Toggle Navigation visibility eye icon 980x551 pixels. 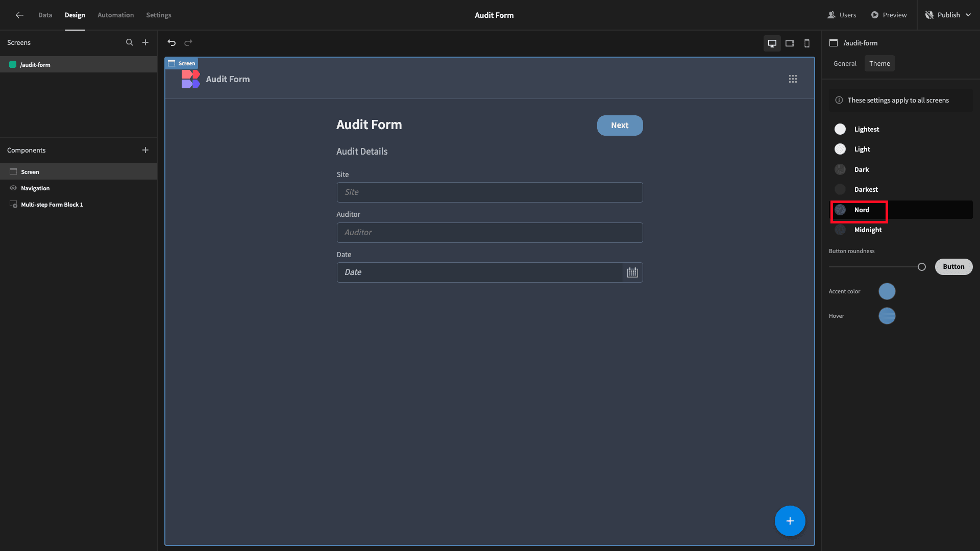pyautogui.click(x=13, y=188)
